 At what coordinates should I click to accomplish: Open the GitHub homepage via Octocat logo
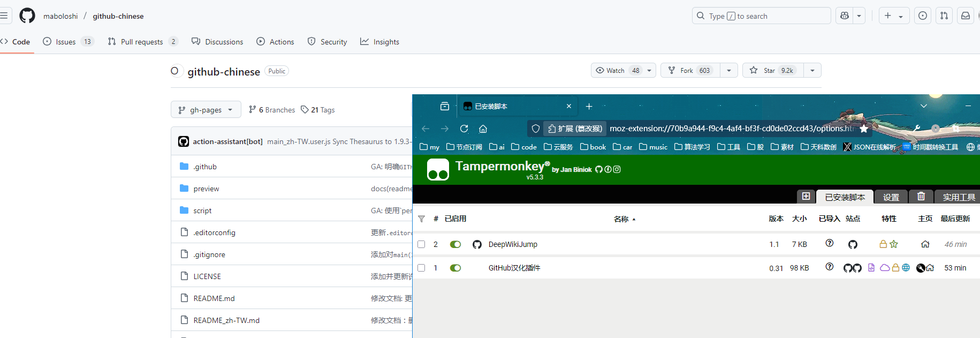click(x=27, y=16)
